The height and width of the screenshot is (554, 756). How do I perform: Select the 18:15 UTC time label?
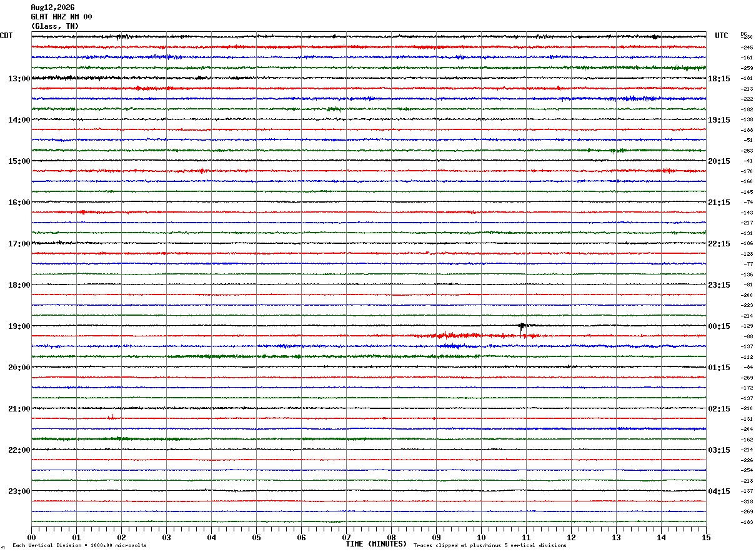[x=719, y=79]
